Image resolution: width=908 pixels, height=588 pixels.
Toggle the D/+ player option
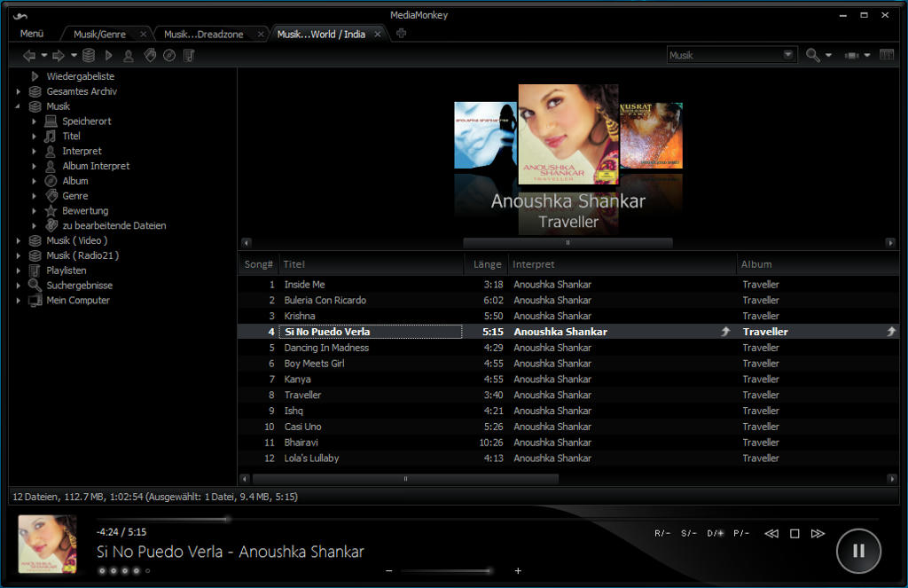716,534
